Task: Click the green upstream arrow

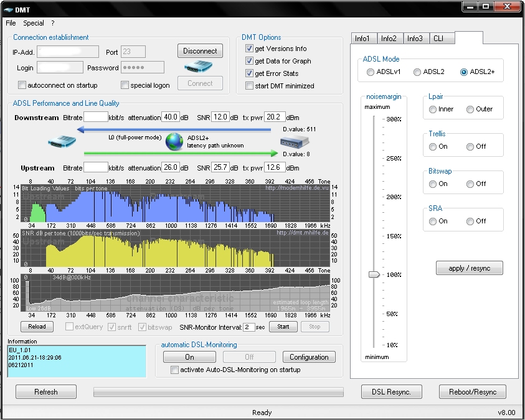Action: 181,154
